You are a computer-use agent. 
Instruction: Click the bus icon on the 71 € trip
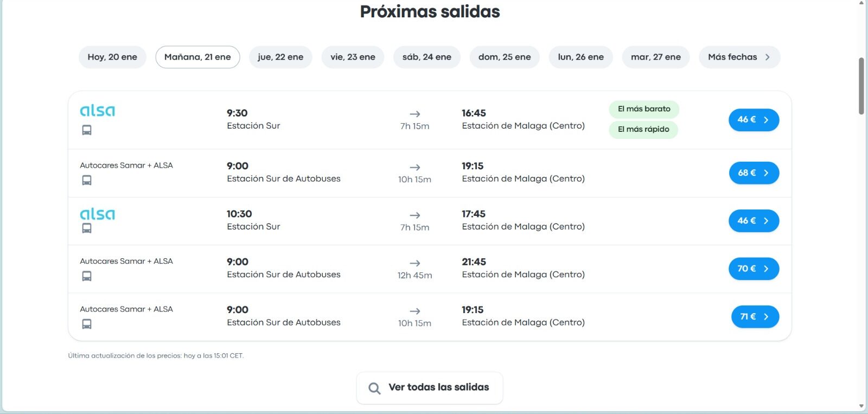tap(87, 324)
